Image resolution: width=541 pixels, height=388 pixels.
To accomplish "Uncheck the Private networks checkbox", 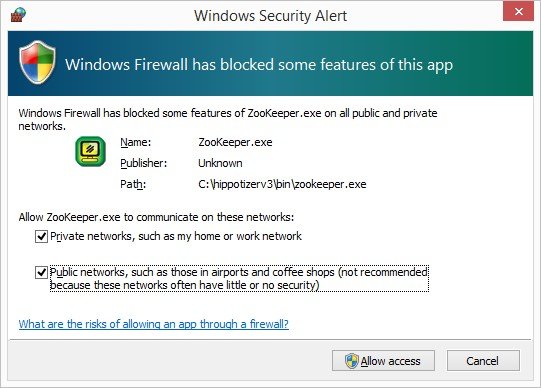I will tap(41, 237).
